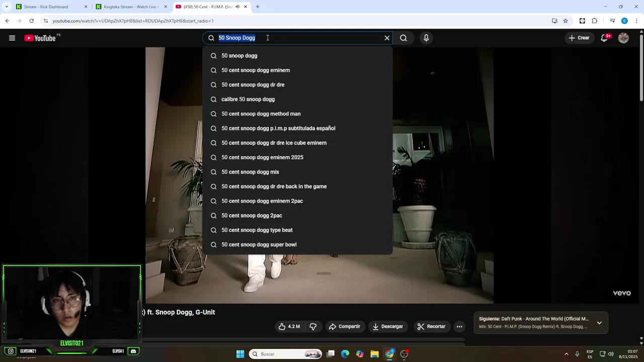Pick suggestion ending "back in the game"
Viewport: 644px width, 362px height.
click(297, 187)
